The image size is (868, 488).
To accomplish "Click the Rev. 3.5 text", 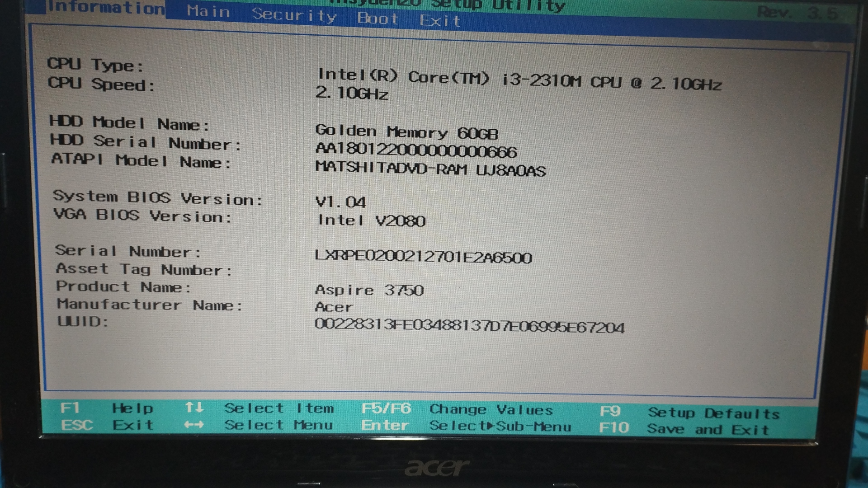I will point(798,12).
